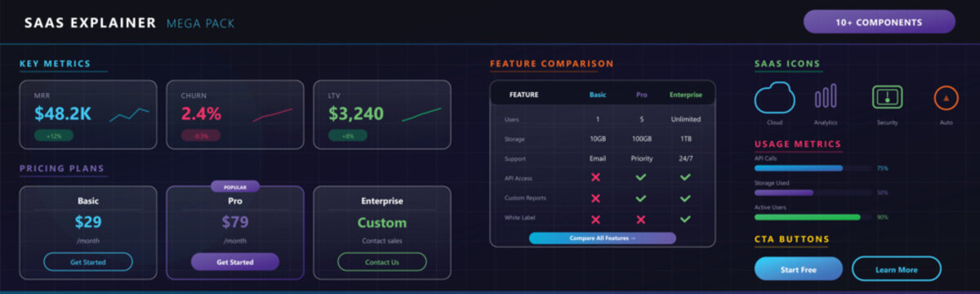The height and width of the screenshot is (294, 980).
Task: Click the red X for Basic White Label
Action: click(x=595, y=219)
